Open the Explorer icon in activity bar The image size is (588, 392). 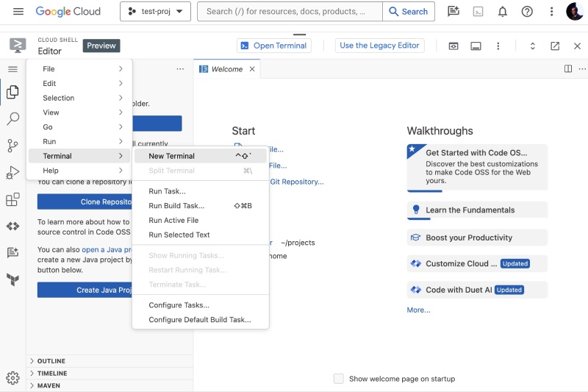[12, 93]
